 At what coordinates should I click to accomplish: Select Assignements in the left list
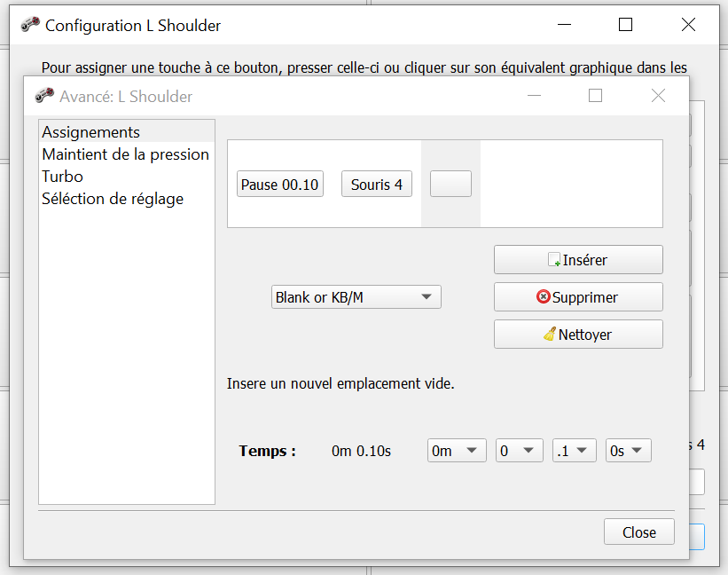91,132
